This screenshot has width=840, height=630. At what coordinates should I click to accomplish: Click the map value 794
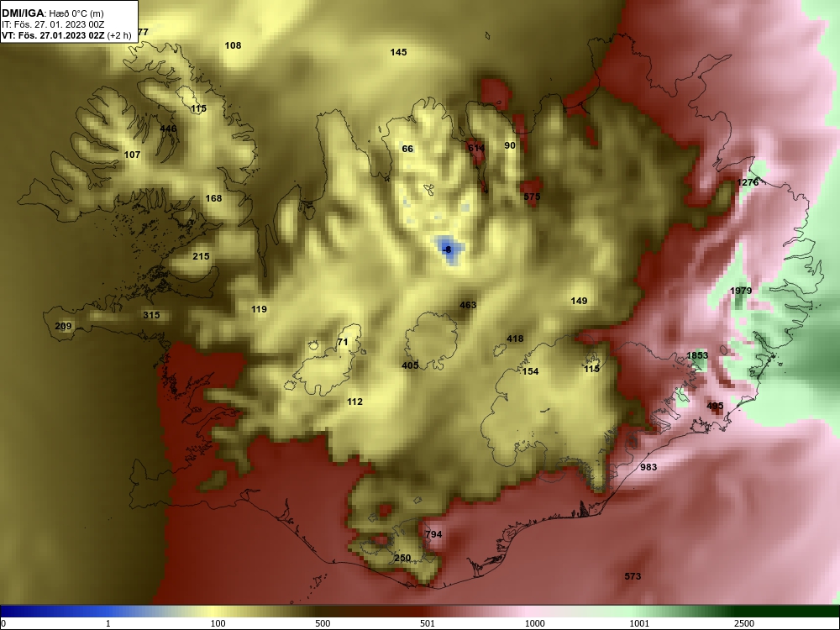433,534
